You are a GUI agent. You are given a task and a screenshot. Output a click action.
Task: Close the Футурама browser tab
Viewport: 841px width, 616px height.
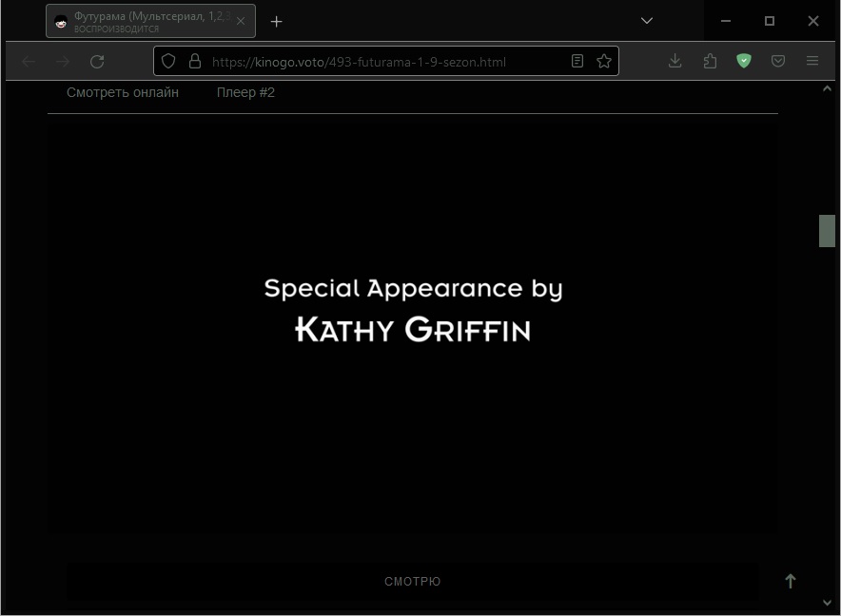click(x=241, y=22)
